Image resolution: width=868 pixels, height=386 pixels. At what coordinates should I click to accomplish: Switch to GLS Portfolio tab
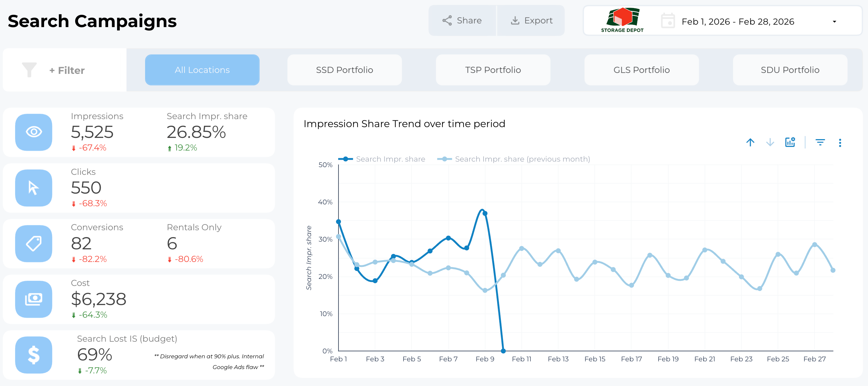pos(641,70)
